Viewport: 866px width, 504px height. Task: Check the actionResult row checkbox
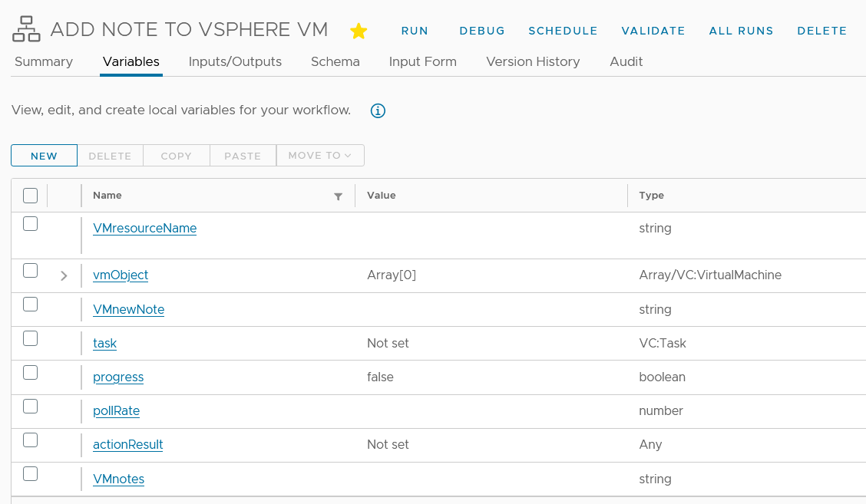(x=31, y=440)
